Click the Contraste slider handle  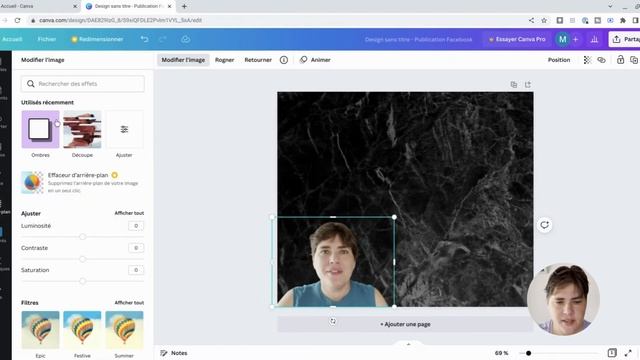pos(82,259)
